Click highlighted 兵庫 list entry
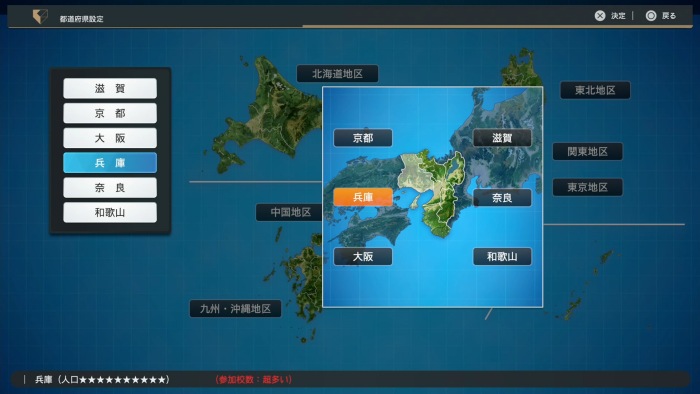The image size is (700, 394). (110, 163)
